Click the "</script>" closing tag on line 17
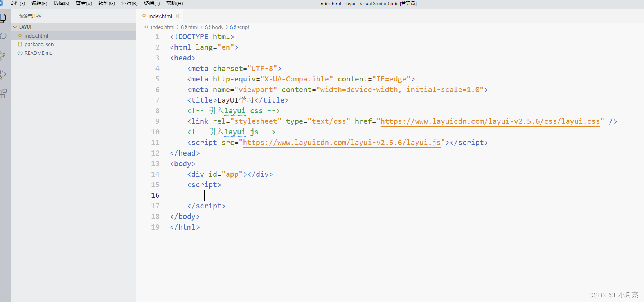The image size is (644, 302). click(x=207, y=206)
